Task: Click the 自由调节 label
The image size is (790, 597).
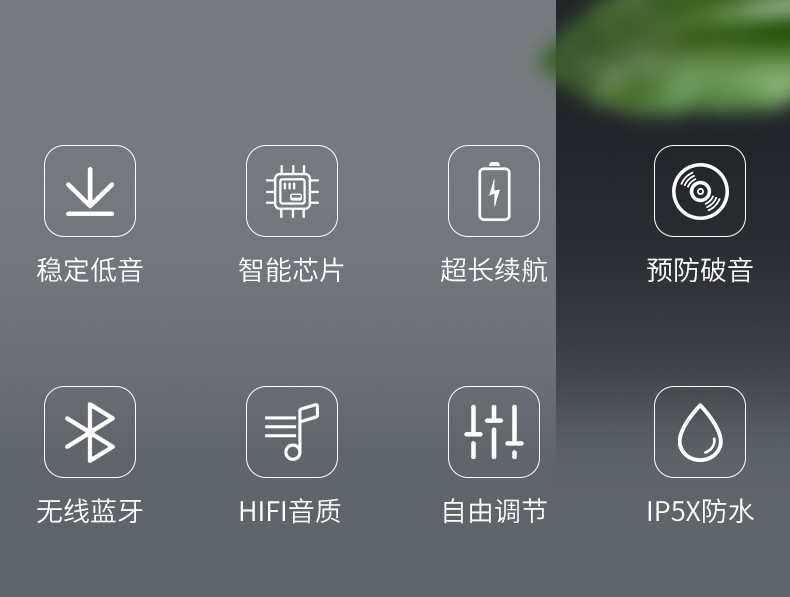Action: 494,511
